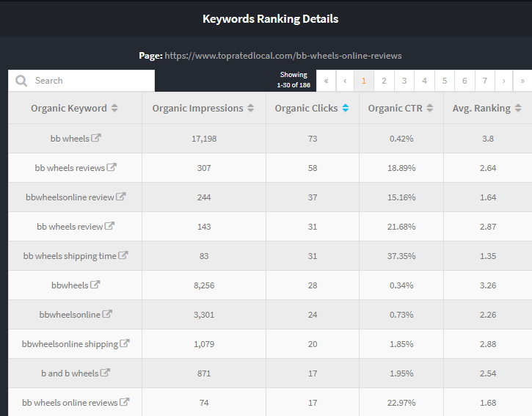Sort by Organic Keyword arrows

point(114,108)
